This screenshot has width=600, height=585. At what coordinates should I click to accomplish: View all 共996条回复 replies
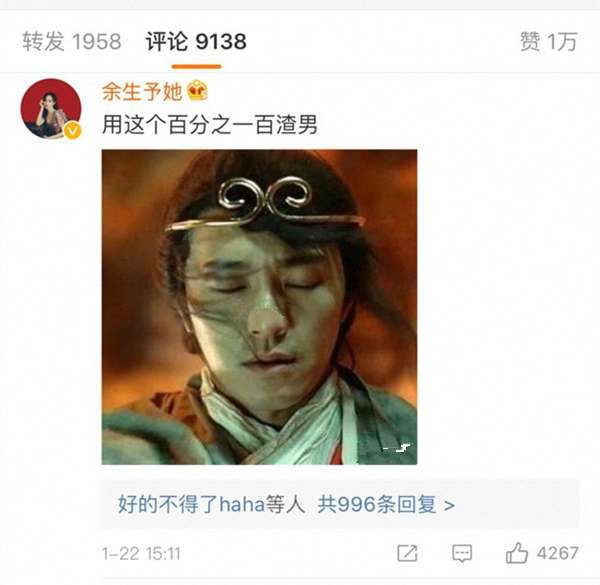tap(377, 504)
